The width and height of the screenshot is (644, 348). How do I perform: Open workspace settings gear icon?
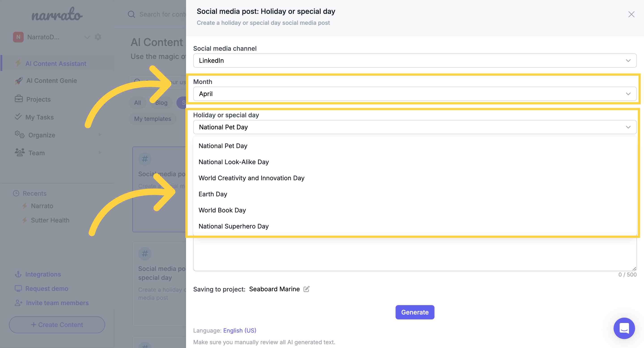[x=98, y=37]
